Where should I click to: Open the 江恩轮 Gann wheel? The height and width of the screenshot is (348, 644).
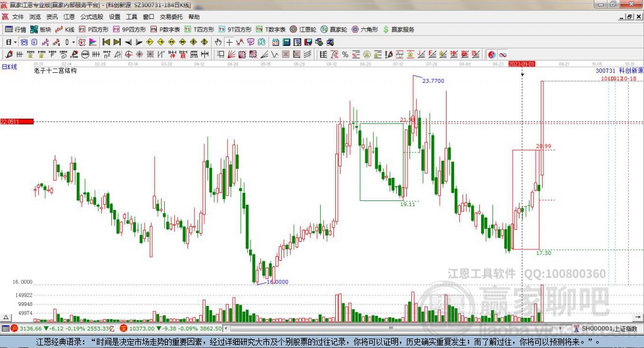coord(303,29)
